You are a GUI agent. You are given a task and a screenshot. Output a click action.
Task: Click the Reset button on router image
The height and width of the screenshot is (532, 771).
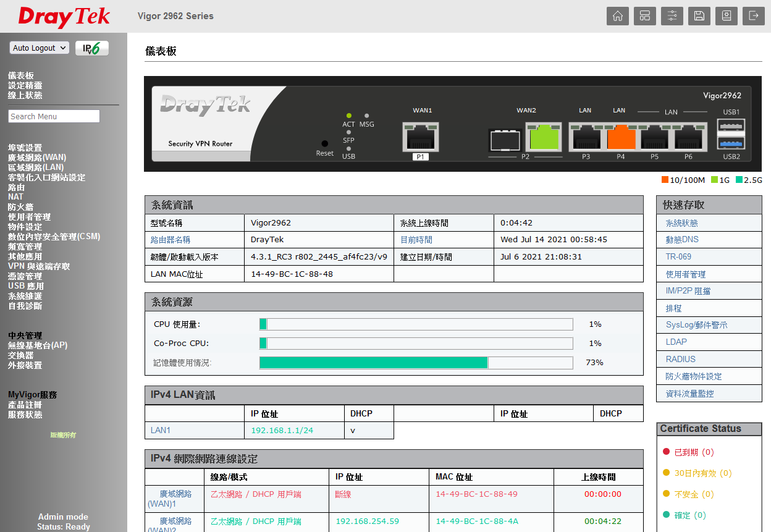324,143
